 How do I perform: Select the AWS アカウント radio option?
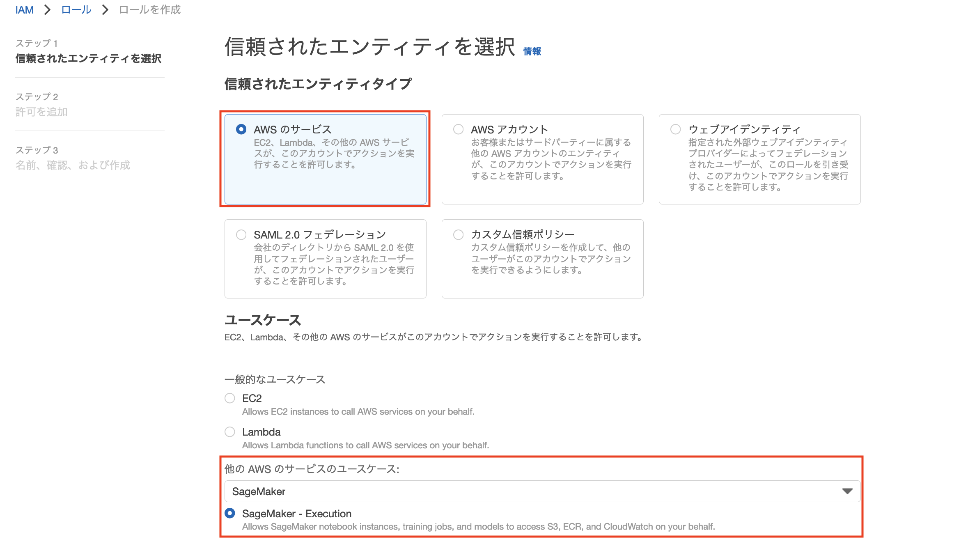coord(459,129)
